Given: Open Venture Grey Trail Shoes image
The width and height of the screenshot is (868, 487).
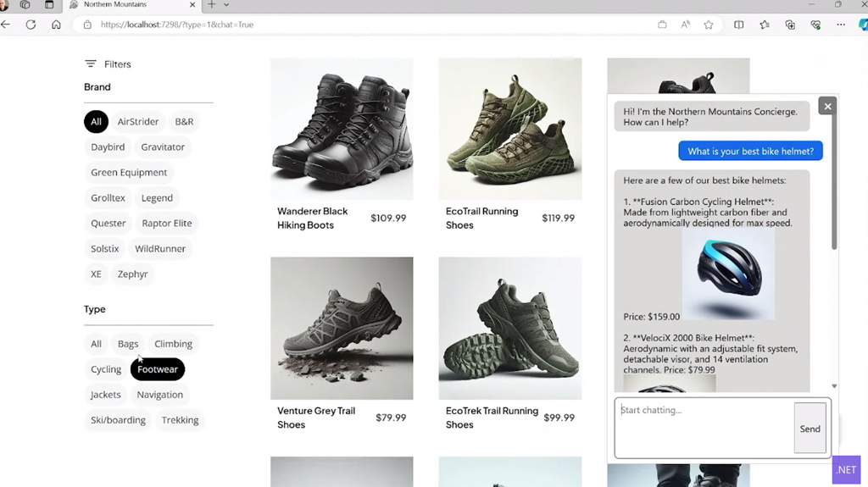Looking at the screenshot, I should click(x=342, y=328).
